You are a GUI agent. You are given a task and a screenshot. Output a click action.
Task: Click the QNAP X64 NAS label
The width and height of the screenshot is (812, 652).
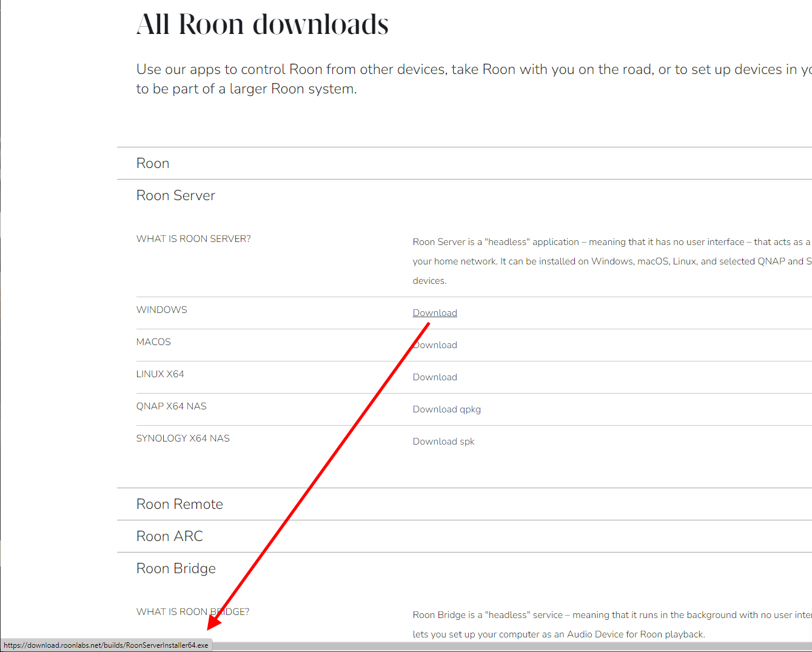pos(172,406)
